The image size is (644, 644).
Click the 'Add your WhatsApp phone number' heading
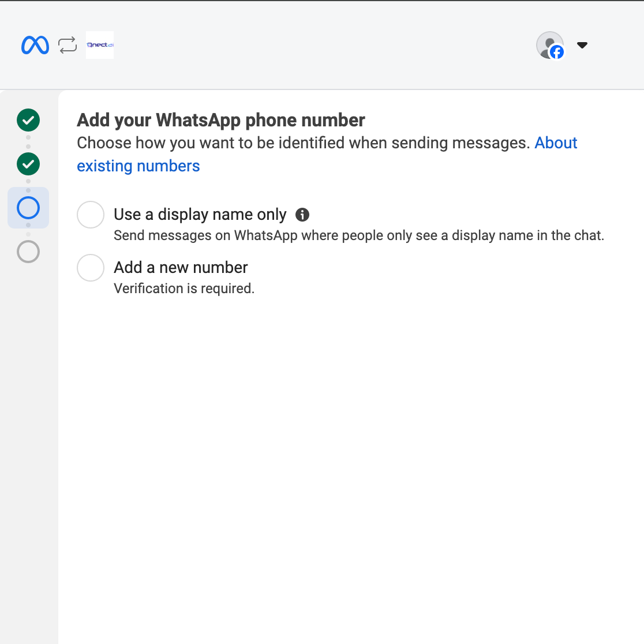point(221,121)
